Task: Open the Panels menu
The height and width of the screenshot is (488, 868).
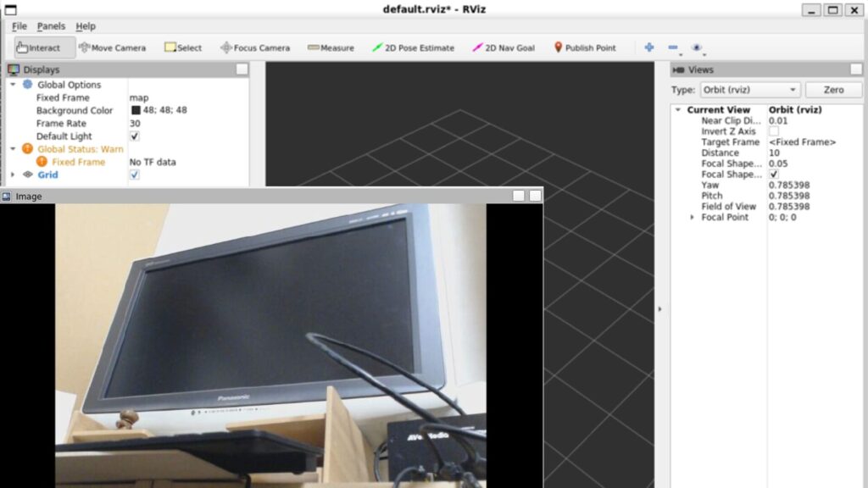Action: [x=51, y=26]
